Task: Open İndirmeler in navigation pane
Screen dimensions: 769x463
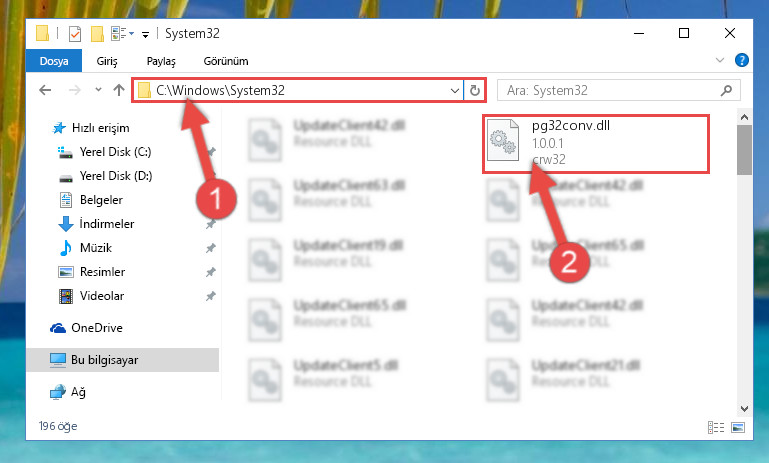Action: 106,224
